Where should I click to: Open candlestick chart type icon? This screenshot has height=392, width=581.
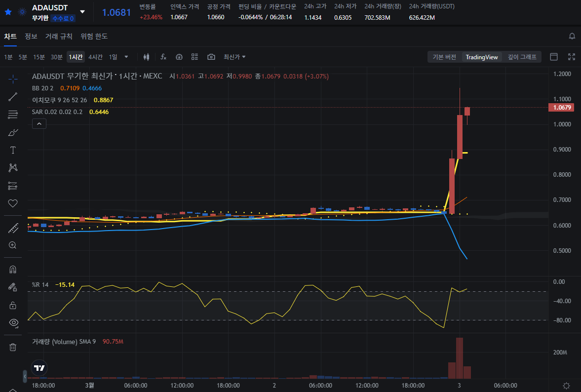pos(147,57)
